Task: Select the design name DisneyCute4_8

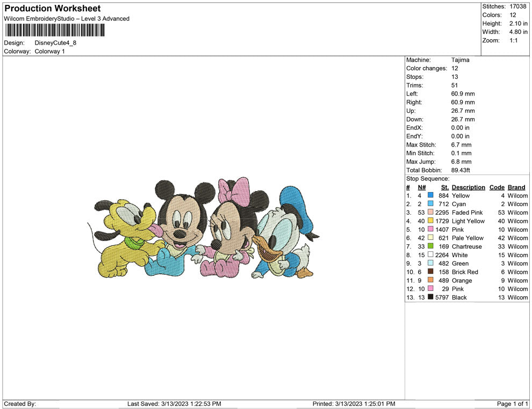Action: 56,42
